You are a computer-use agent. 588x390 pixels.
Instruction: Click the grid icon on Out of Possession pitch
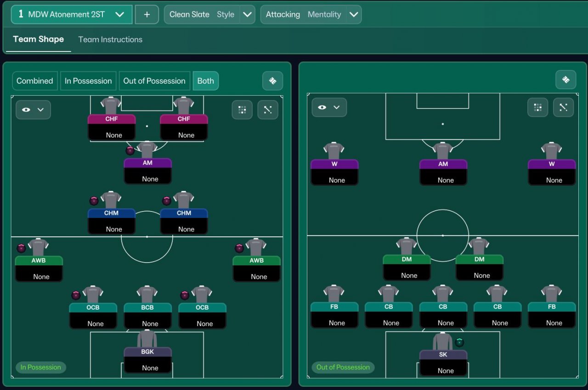click(x=538, y=107)
